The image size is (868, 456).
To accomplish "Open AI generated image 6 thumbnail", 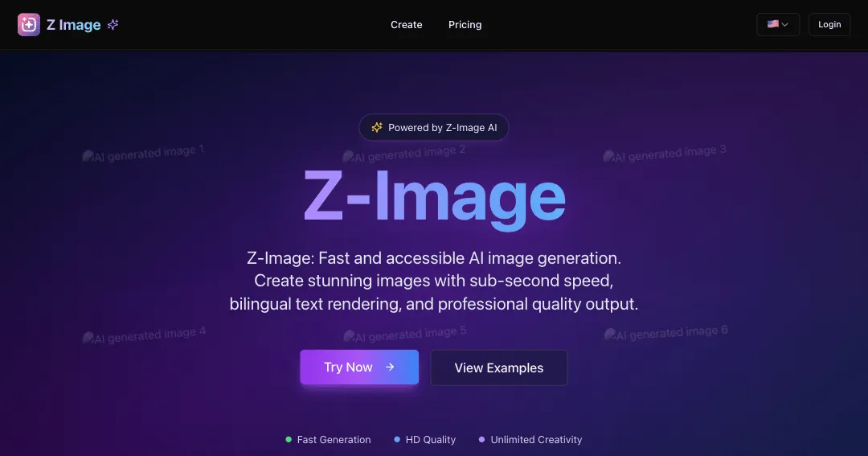I will 666,333.
